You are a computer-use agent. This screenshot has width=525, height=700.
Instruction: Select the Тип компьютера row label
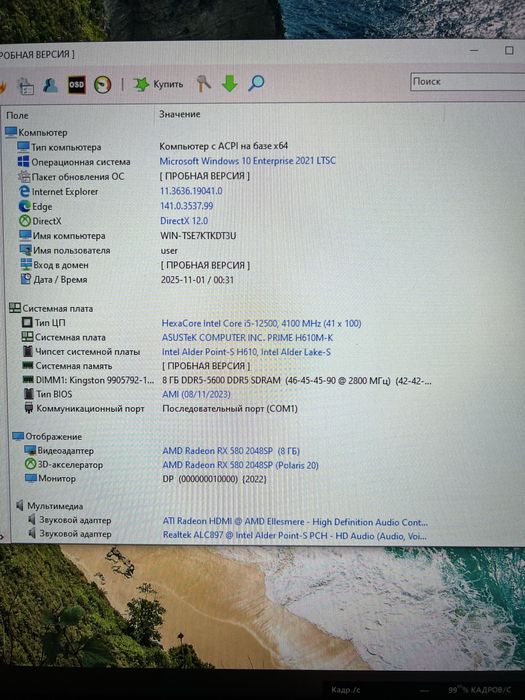66,147
